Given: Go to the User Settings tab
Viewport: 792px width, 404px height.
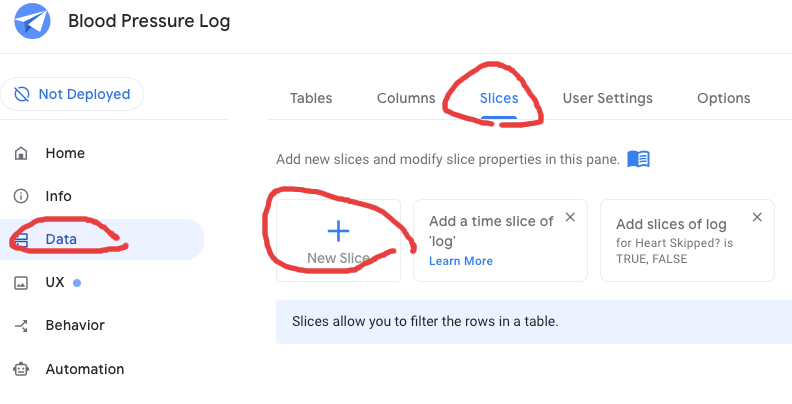Looking at the screenshot, I should click(607, 98).
